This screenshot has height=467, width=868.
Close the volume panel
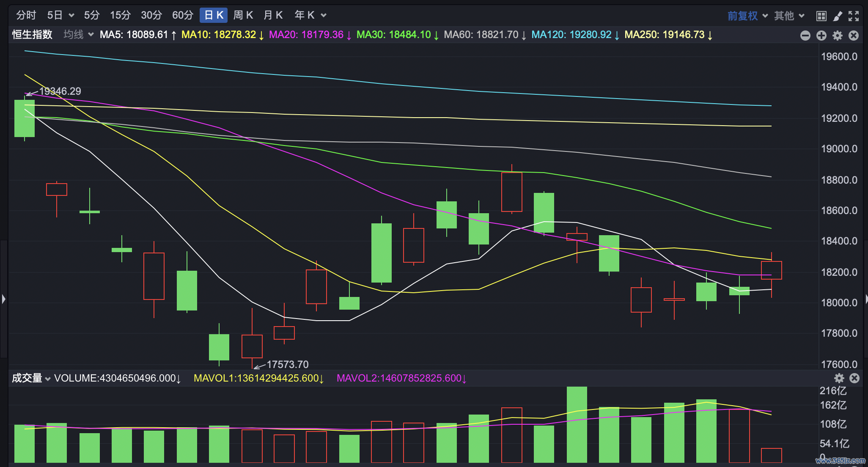click(x=854, y=378)
